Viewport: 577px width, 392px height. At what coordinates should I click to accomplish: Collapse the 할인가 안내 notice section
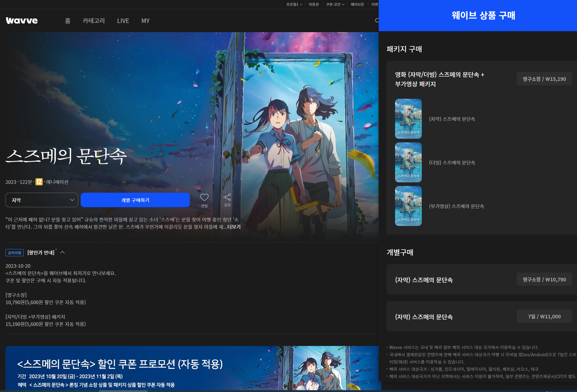click(x=63, y=252)
